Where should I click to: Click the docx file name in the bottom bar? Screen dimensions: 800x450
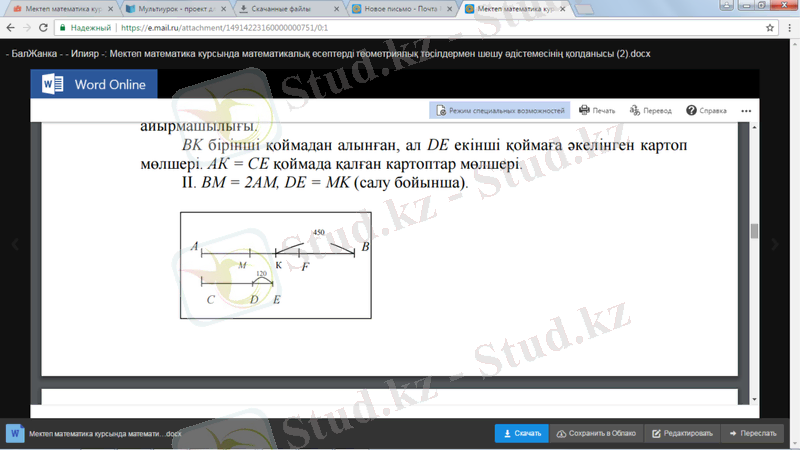(x=105, y=434)
